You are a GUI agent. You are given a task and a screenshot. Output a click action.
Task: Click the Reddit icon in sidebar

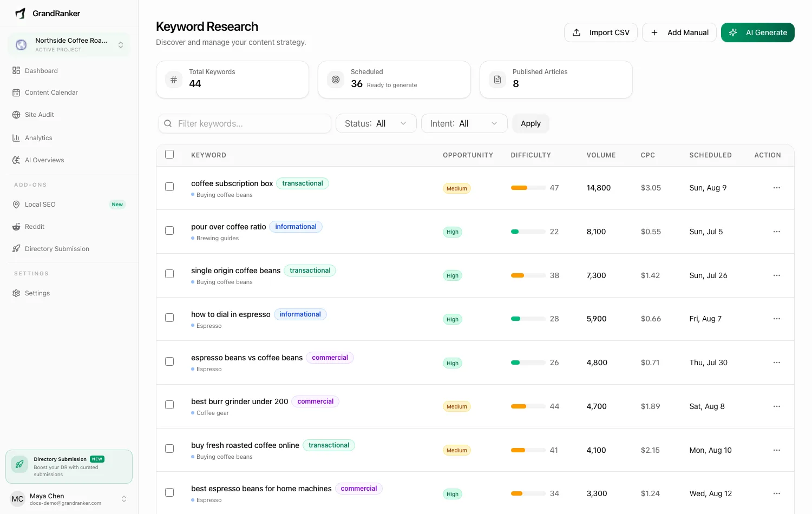click(x=16, y=227)
